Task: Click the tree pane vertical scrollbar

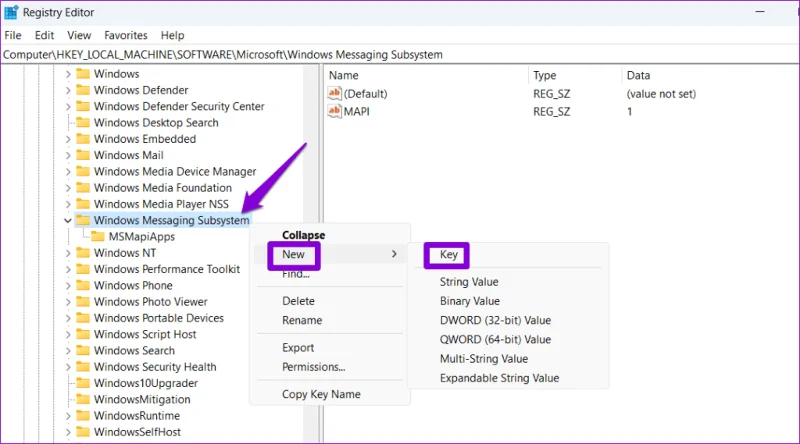Action: 311,254
